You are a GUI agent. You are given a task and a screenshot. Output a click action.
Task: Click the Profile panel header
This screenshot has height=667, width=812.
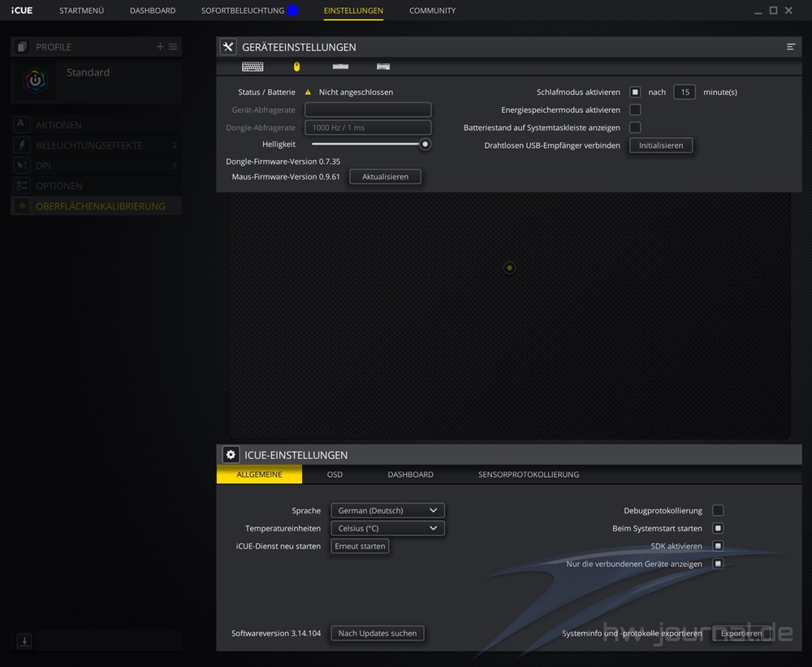(96, 46)
